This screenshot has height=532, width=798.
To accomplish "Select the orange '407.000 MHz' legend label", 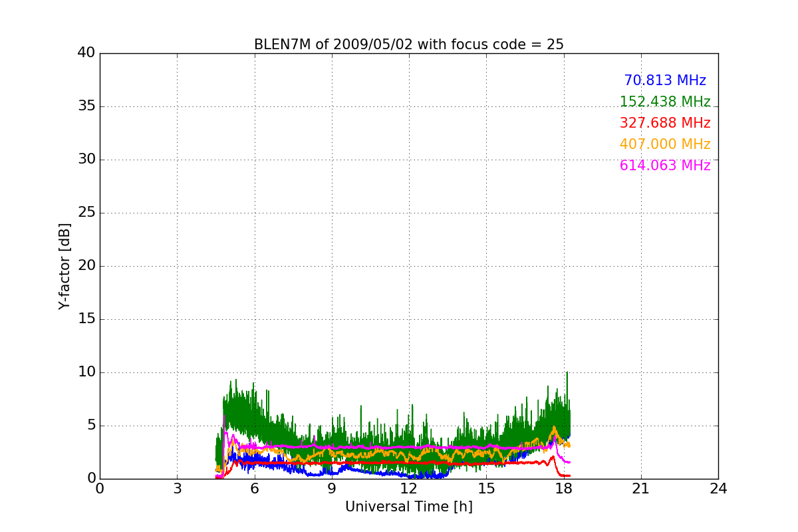I will (665, 144).
